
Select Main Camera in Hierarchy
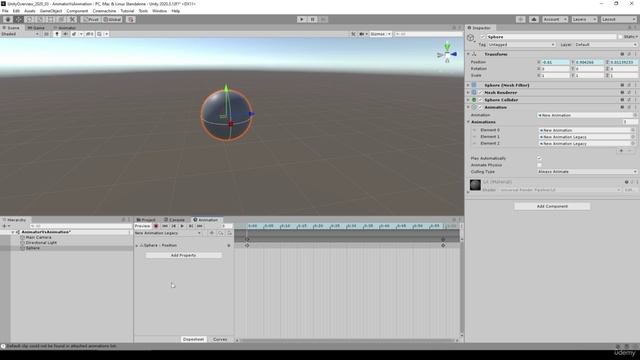point(38,237)
